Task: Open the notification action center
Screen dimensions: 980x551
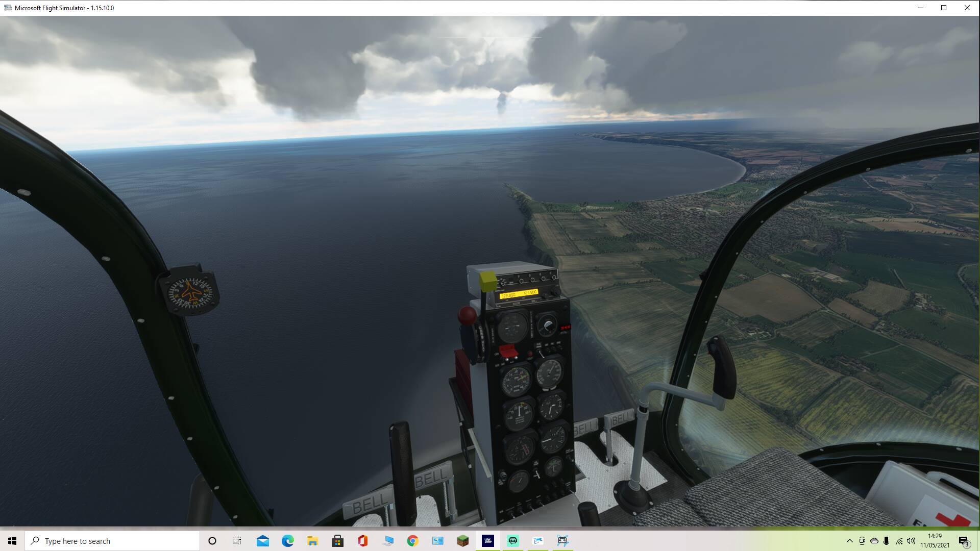Action: point(964,541)
